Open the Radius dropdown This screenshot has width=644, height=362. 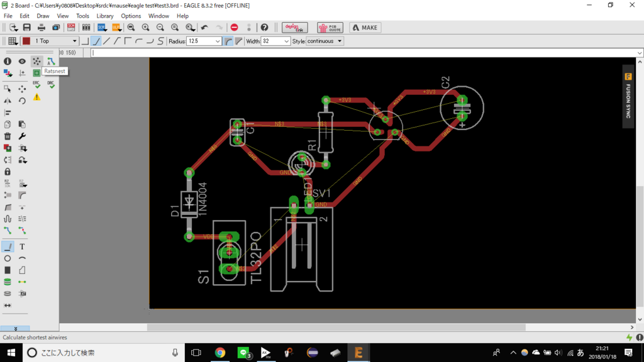tap(217, 41)
